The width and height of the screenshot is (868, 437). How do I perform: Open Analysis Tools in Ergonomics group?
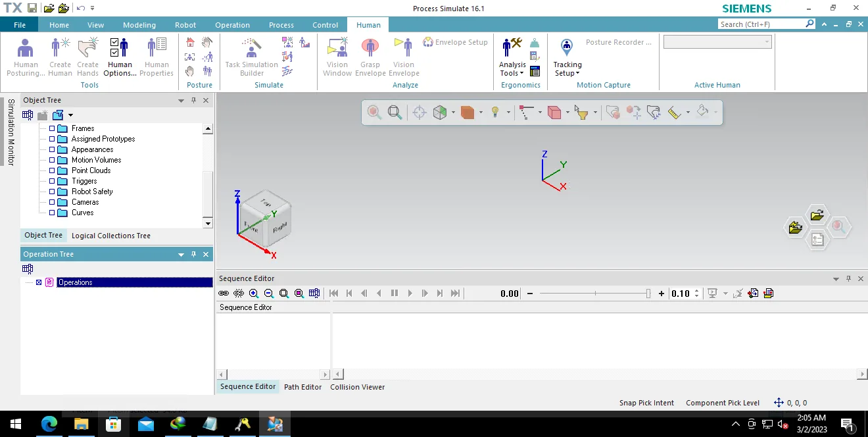coord(512,57)
